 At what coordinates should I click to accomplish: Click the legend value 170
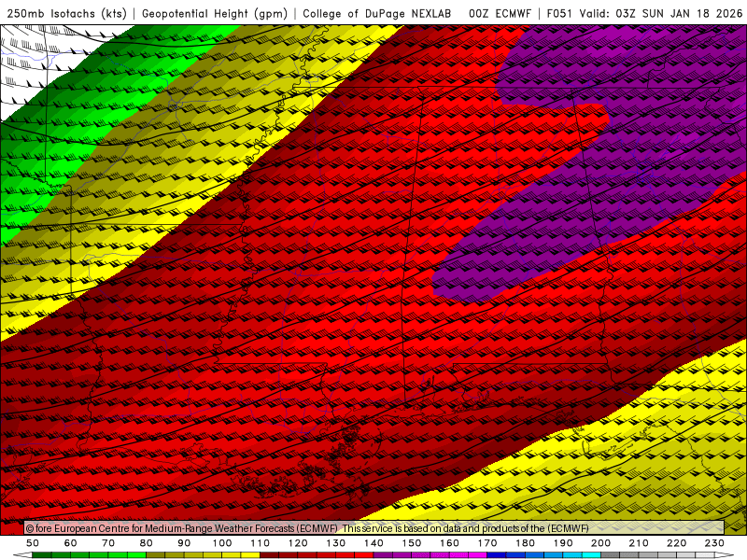(x=487, y=543)
